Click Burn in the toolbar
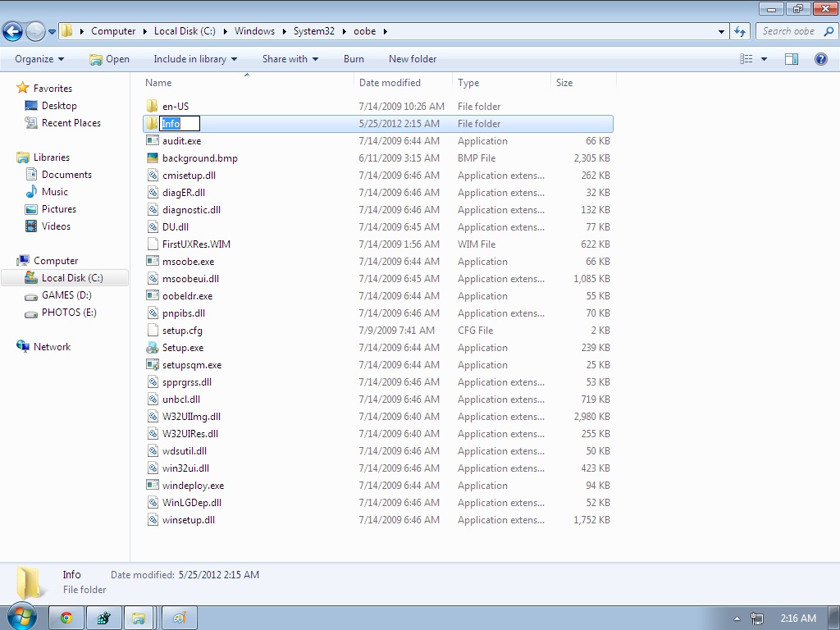840x630 pixels. (354, 59)
